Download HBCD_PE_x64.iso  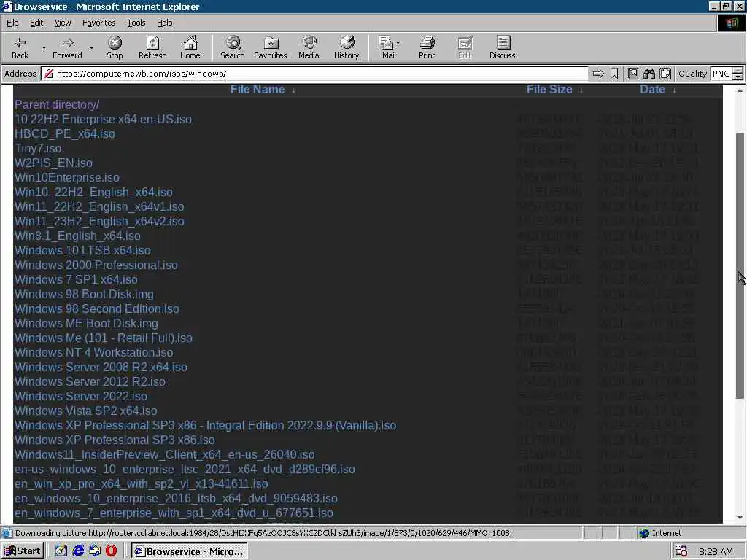[65, 134]
